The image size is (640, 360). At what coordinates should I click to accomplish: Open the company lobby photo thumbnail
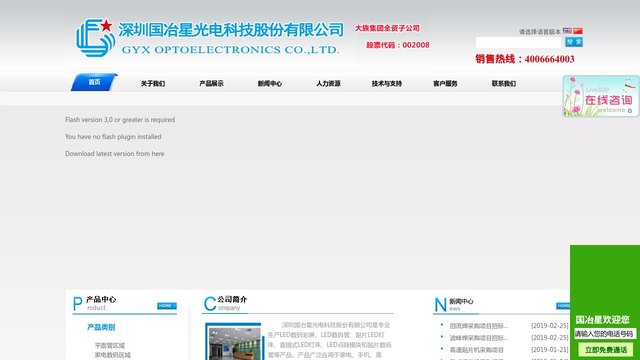pos(233,342)
